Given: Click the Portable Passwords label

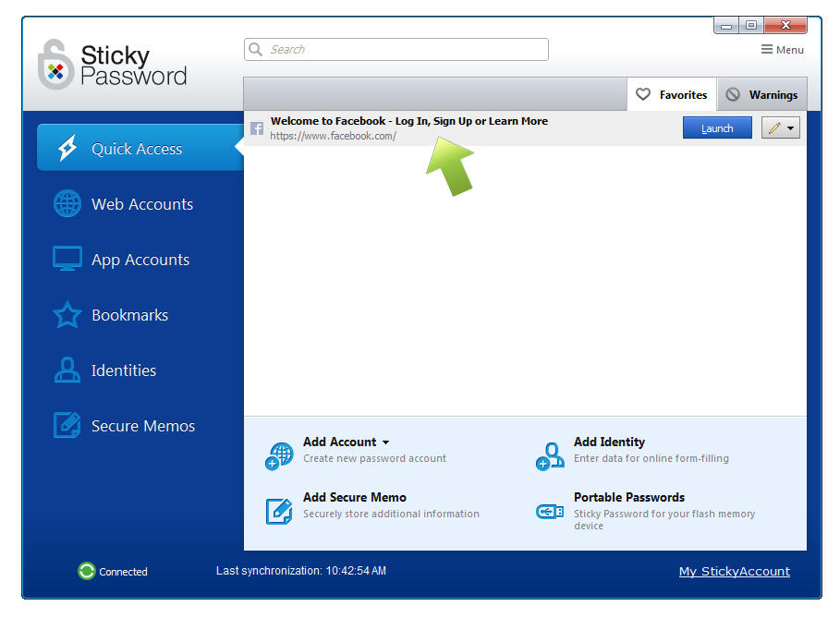Looking at the screenshot, I should point(629,498).
